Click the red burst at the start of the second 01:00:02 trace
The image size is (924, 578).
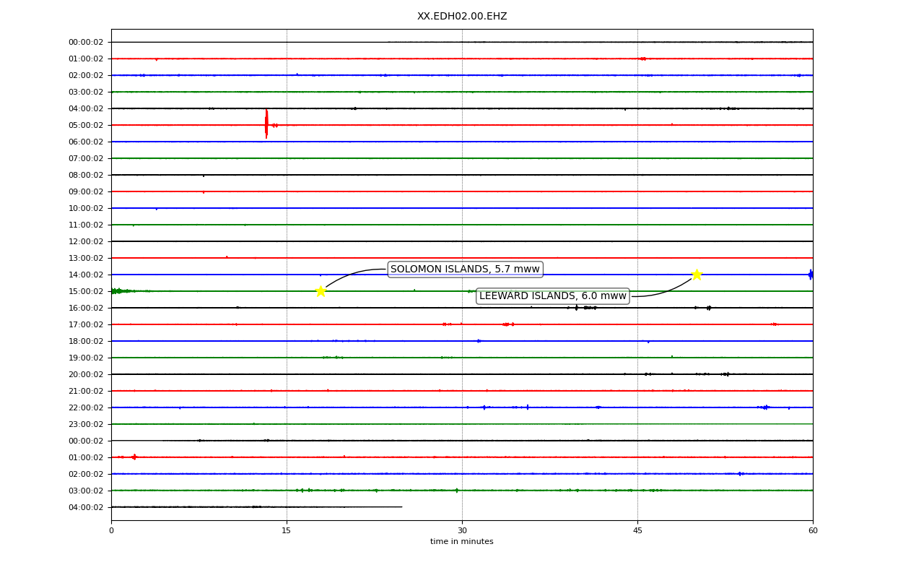click(x=134, y=457)
